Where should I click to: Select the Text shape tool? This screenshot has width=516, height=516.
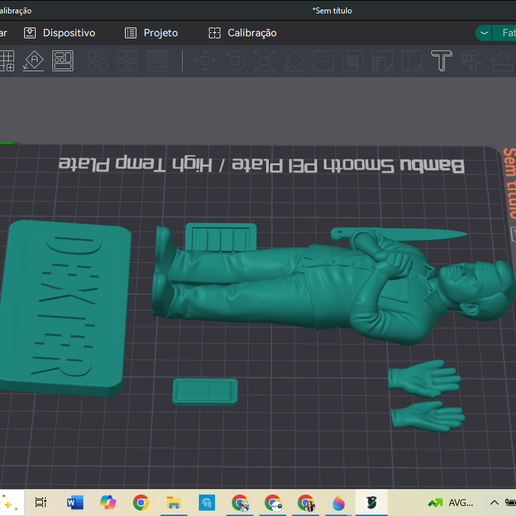tap(441, 61)
